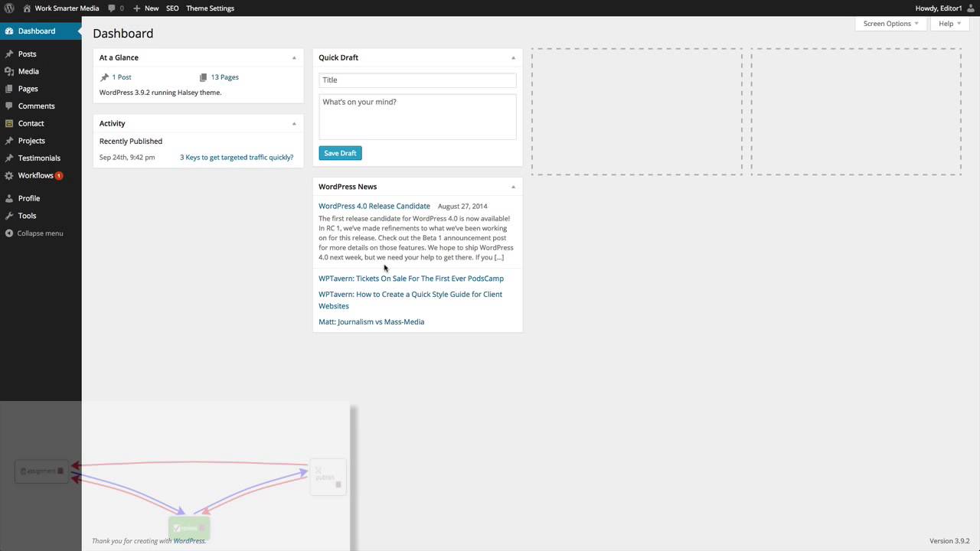Open the 1 Post link

[122, 77]
